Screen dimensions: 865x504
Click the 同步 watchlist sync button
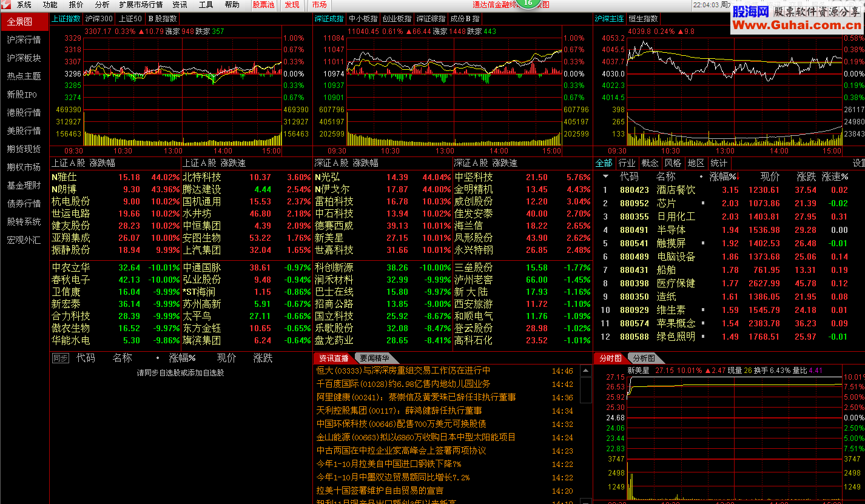pos(60,358)
